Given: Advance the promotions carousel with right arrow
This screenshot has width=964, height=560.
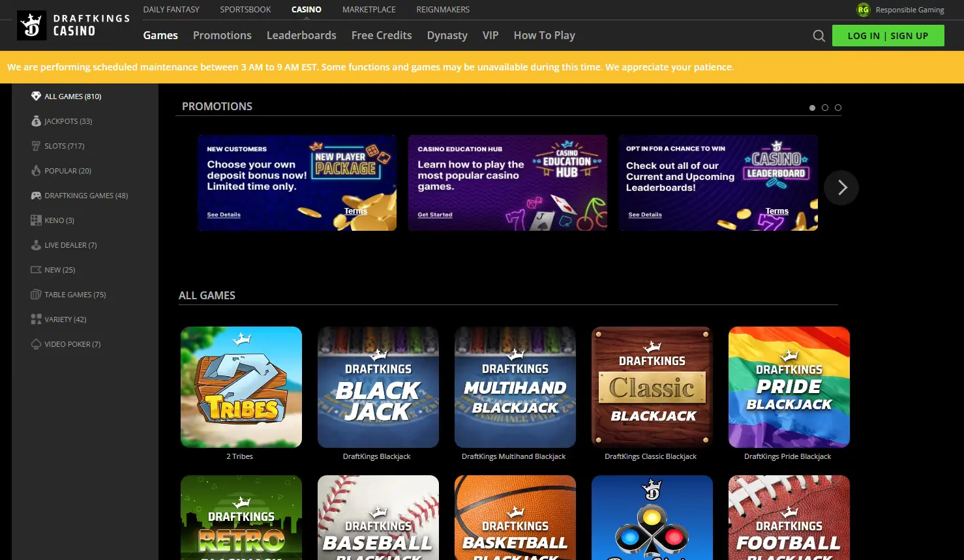Looking at the screenshot, I should (x=841, y=187).
